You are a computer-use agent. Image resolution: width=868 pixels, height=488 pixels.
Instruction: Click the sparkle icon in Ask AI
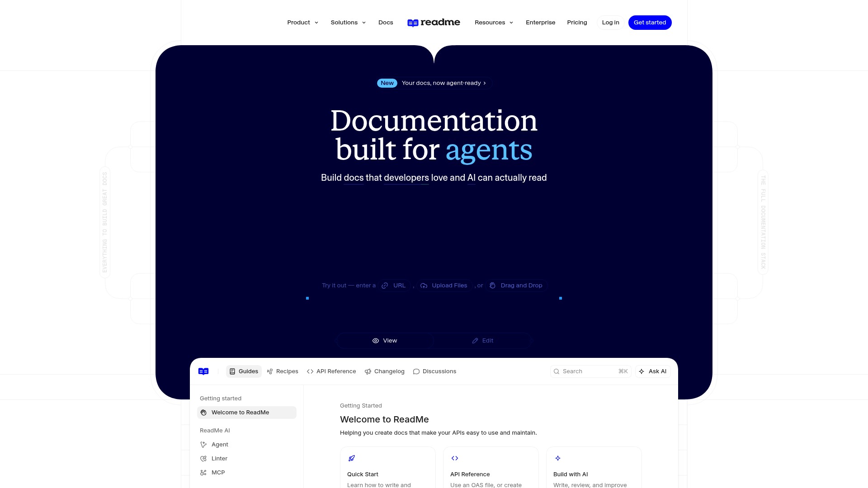pyautogui.click(x=642, y=371)
